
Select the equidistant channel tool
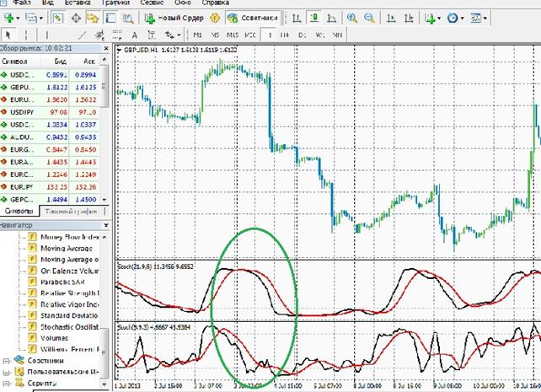(99, 35)
